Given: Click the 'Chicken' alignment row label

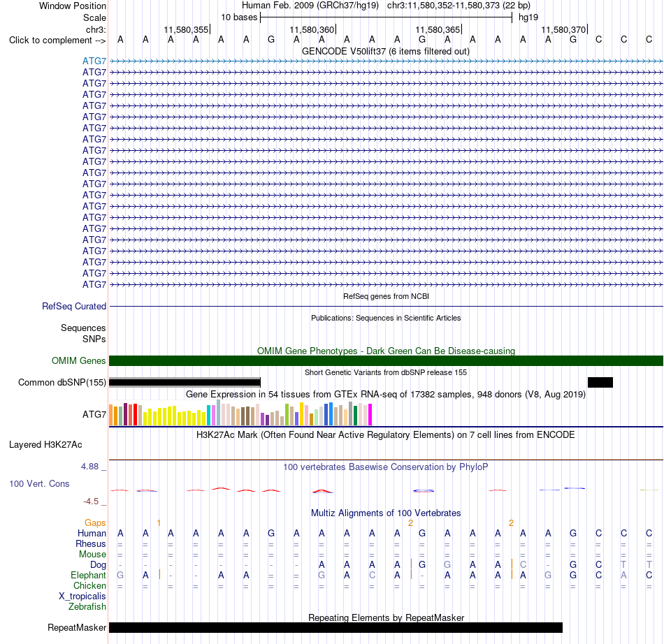Looking at the screenshot, I should pyautogui.click(x=89, y=585).
